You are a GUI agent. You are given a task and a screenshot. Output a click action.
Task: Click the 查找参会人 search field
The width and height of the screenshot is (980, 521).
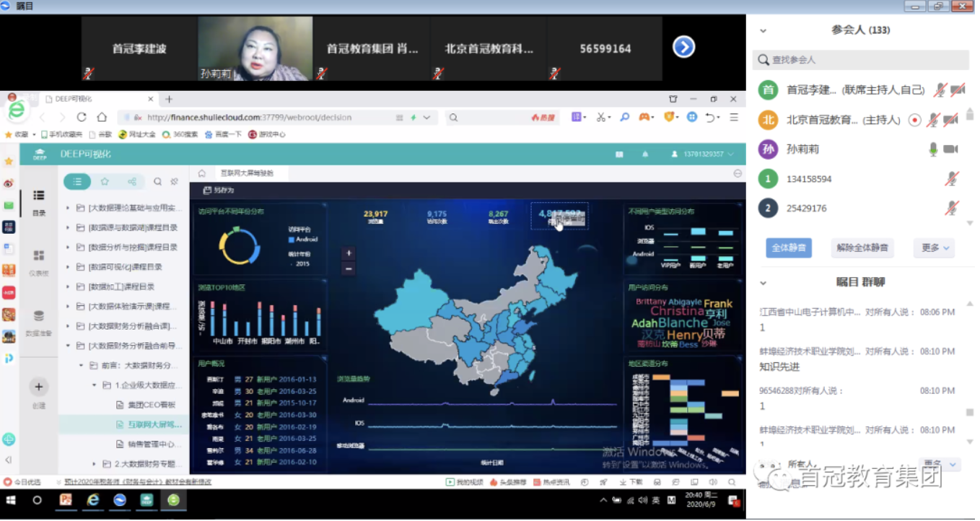tap(859, 59)
